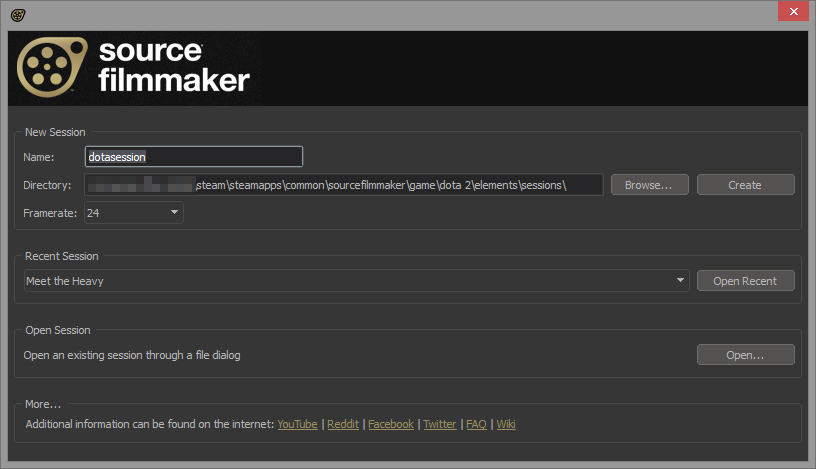Viewport: 816px width, 469px height.
Task: Open the Reddit link
Action: click(343, 424)
